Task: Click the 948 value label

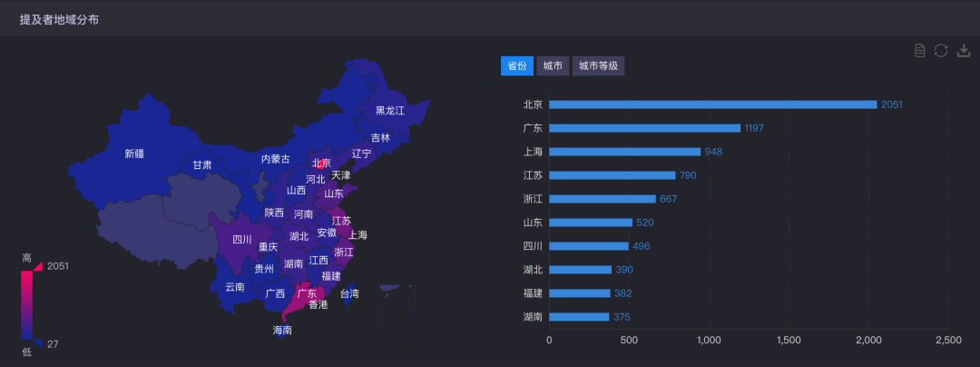Action: (713, 152)
